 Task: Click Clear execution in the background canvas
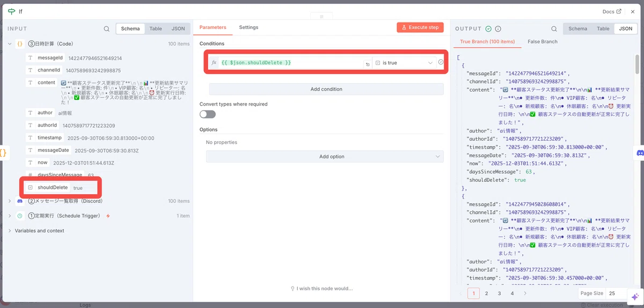click(x=603, y=305)
